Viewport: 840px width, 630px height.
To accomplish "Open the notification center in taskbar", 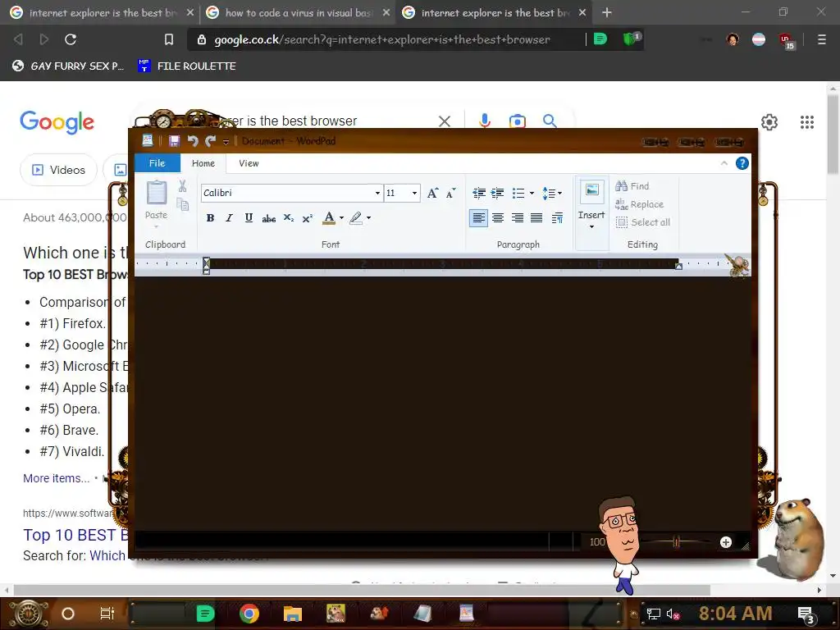I will point(806,614).
